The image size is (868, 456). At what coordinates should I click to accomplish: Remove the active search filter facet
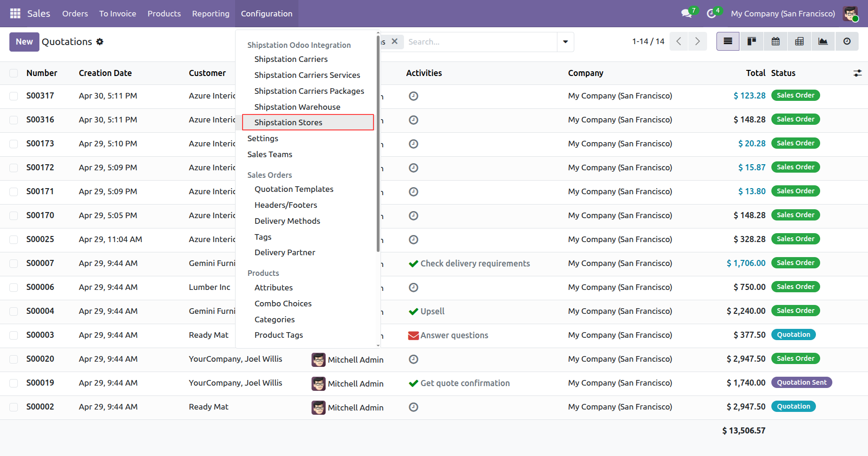click(395, 41)
